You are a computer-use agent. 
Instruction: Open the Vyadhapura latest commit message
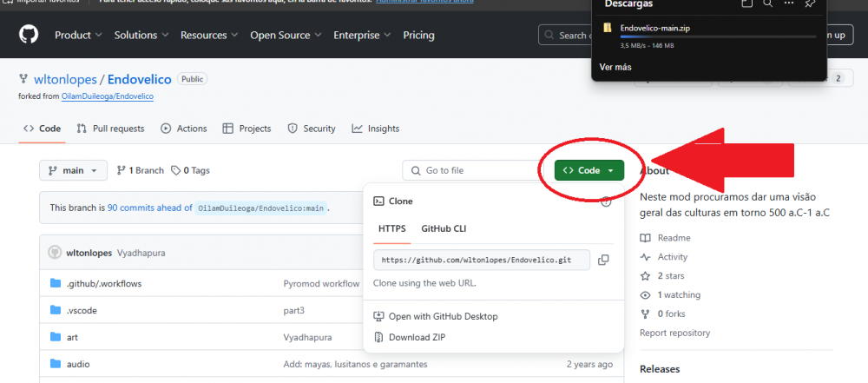(x=141, y=253)
